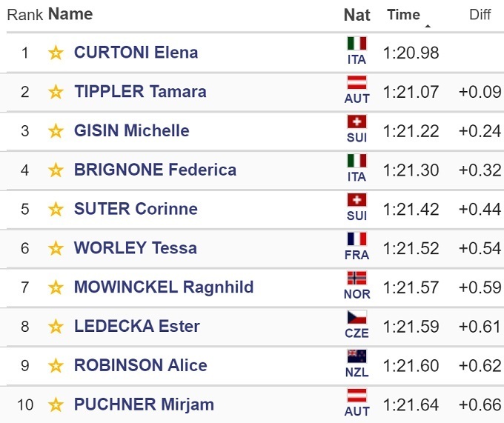Click the Rank column header
504x423 pixels.
[x=25, y=15]
